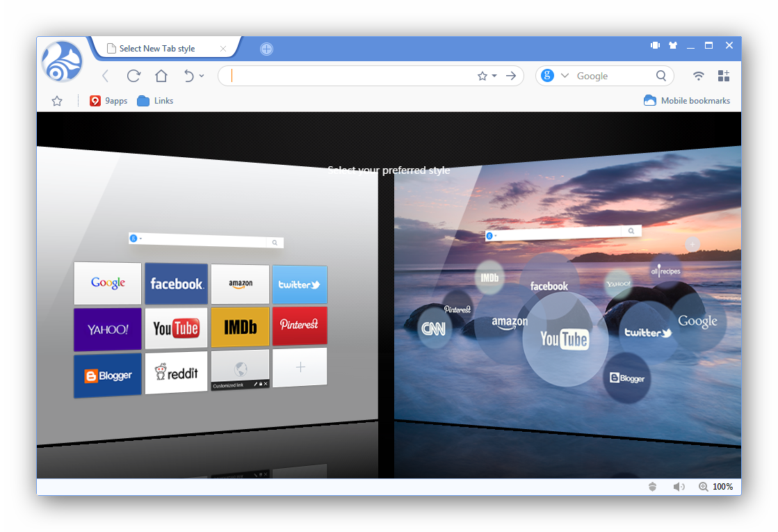The width and height of the screenshot is (778, 532).
Task: Click the Facebook tile in classic style
Action: 176,283
